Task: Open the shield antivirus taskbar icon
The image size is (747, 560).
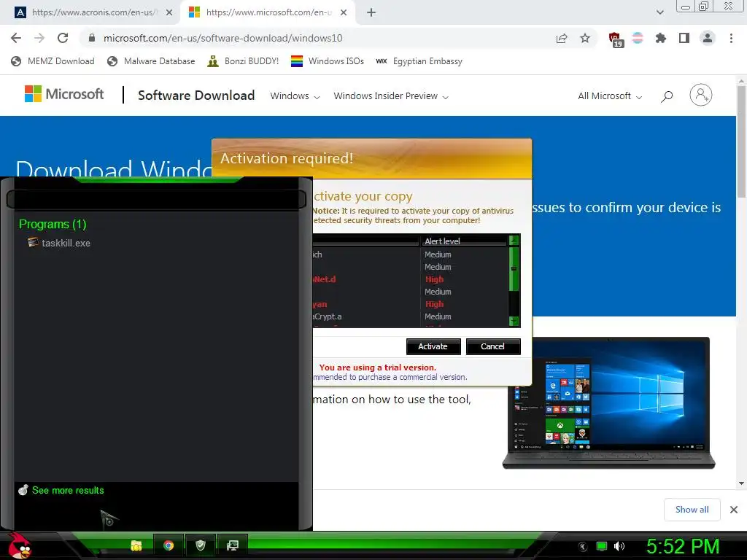Action: click(200, 545)
